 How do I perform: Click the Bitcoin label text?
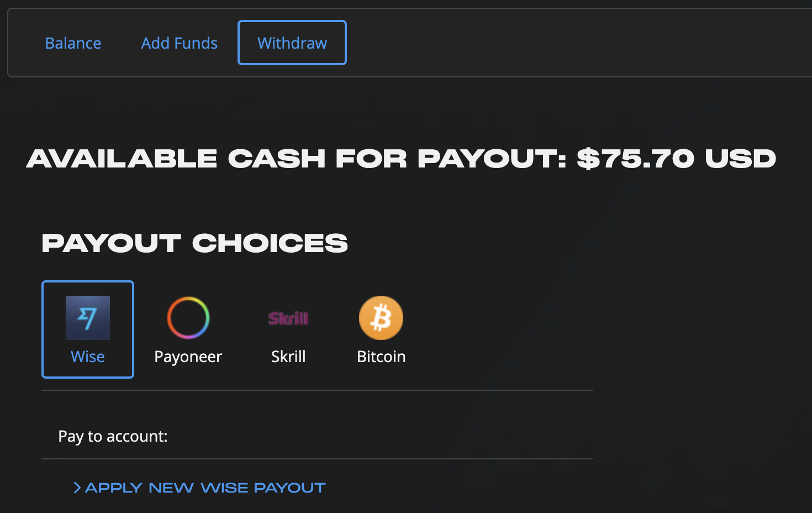(381, 357)
